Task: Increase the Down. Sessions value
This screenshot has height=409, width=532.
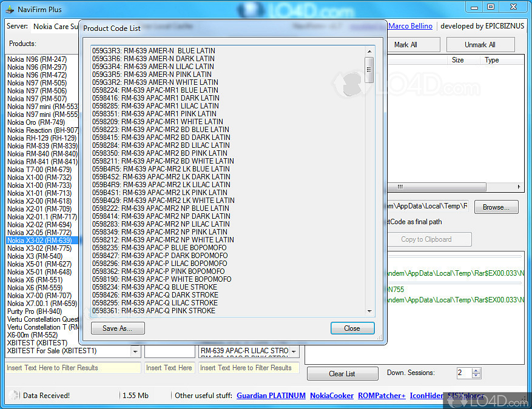Action: click(x=476, y=370)
